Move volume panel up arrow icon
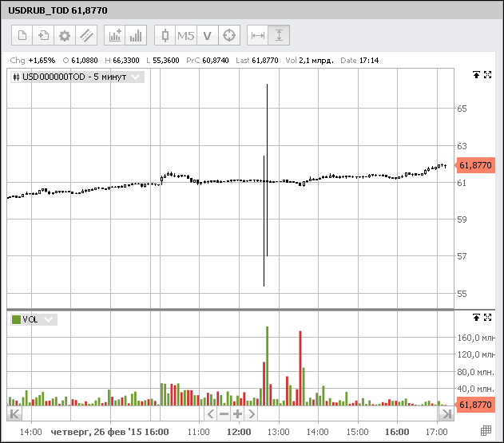This screenshot has width=504, height=443. tap(476, 318)
